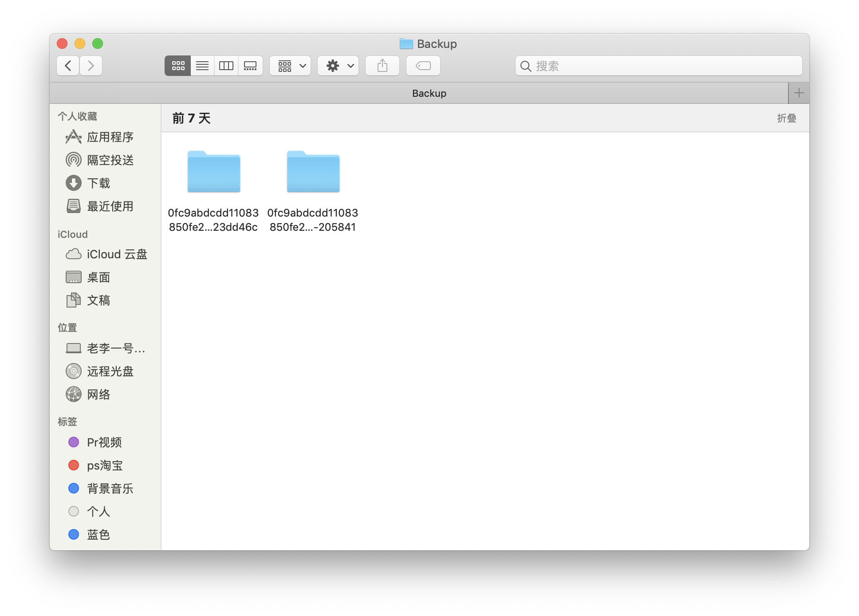Click the 搜索 search field
The image size is (859, 616).
click(x=659, y=66)
